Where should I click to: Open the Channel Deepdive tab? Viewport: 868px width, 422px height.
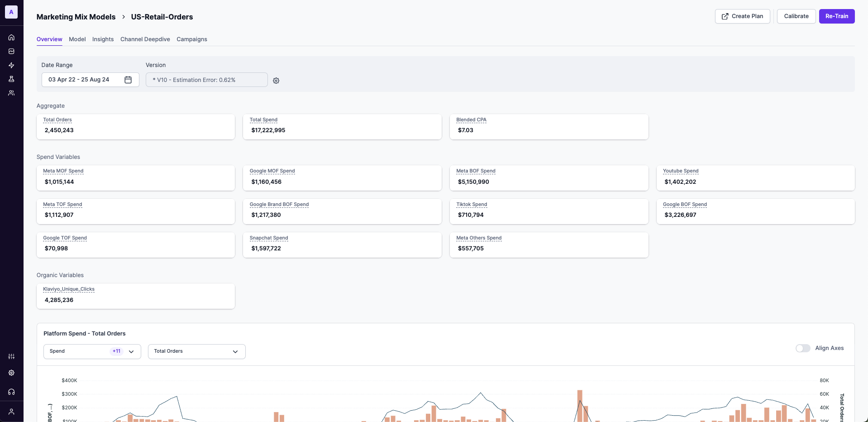[x=145, y=39]
